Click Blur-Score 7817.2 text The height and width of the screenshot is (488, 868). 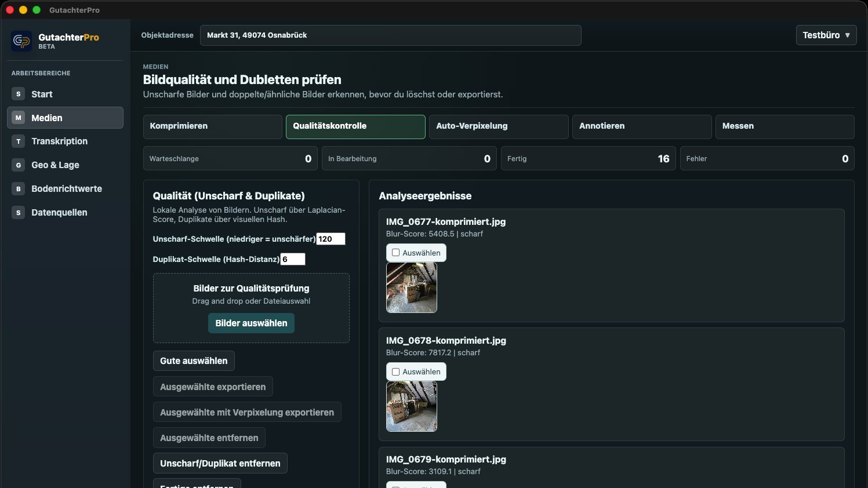pyautogui.click(x=433, y=353)
